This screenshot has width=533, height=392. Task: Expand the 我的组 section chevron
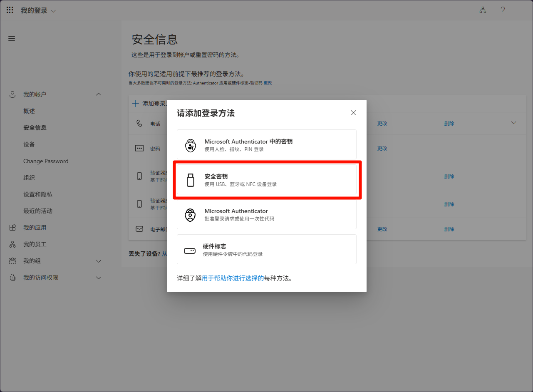pos(99,261)
